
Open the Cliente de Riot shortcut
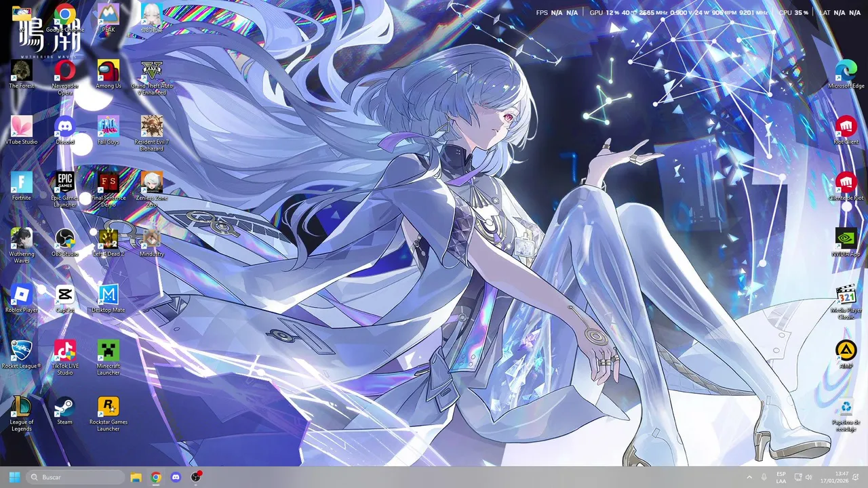[x=846, y=186]
